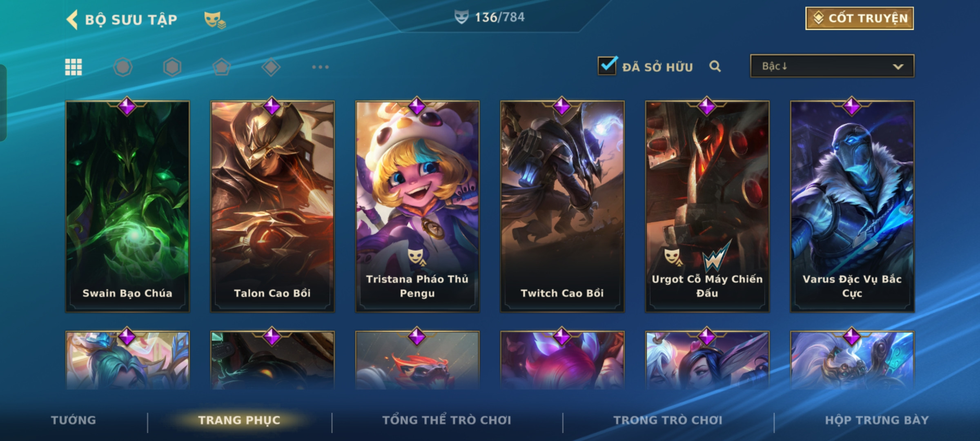
Task: Select the all-skins grid filter icon
Action: [73, 67]
